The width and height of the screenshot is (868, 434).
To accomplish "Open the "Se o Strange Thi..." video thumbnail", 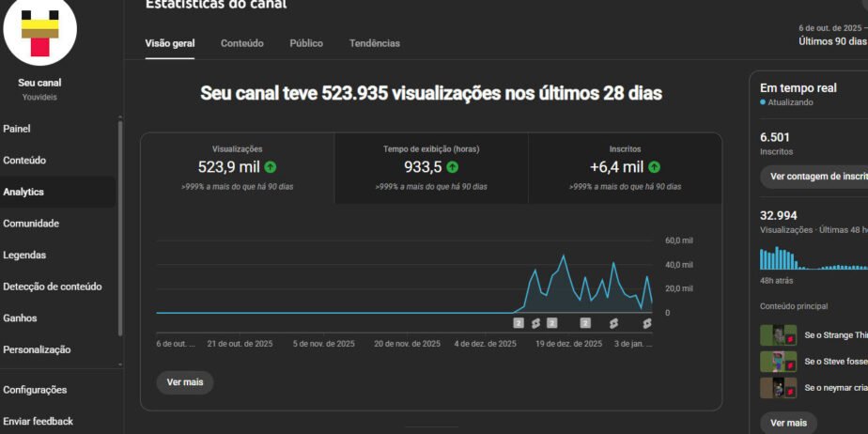I will tap(778, 335).
